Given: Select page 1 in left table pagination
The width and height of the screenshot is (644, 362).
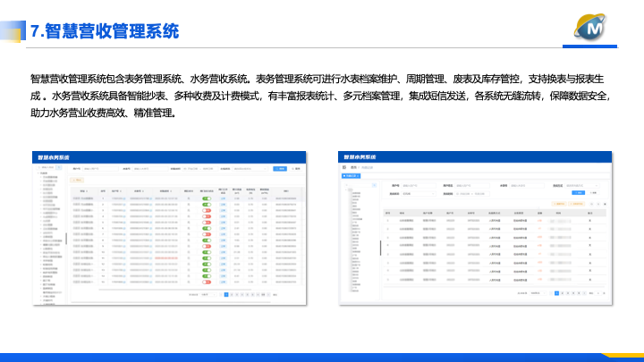Looking at the screenshot, I should pyautogui.click(x=228, y=294).
